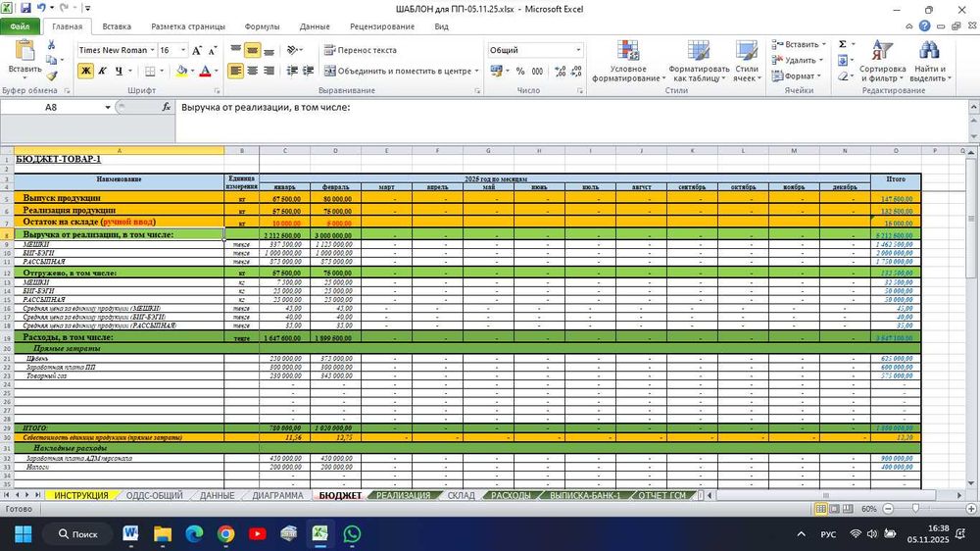Screen dimensions: 980x551
Task: Toggle align text right
Action: click(x=269, y=71)
